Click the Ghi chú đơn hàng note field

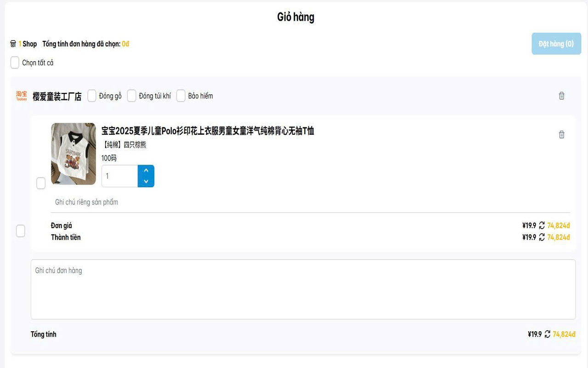click(303, 289)
